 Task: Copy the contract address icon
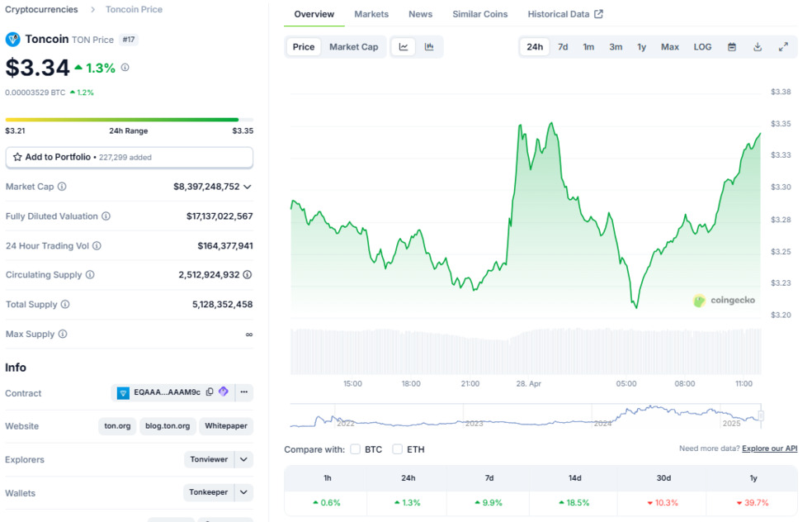tap(210, 391)
